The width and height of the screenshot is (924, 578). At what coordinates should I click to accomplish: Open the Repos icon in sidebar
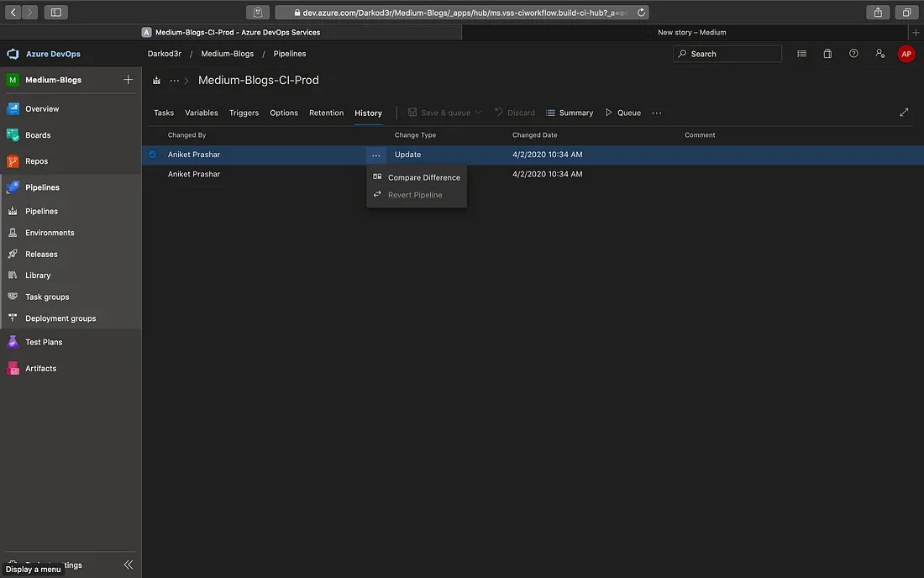pos(13,160)
